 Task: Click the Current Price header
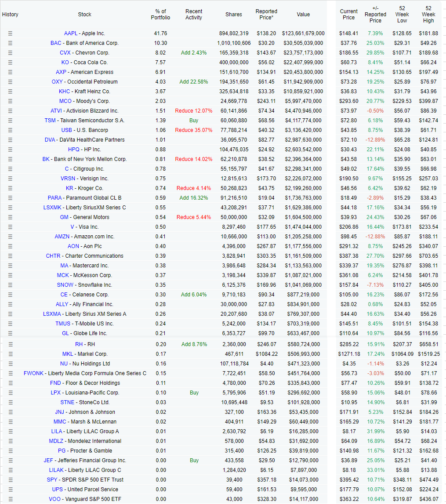coord(349,15)
